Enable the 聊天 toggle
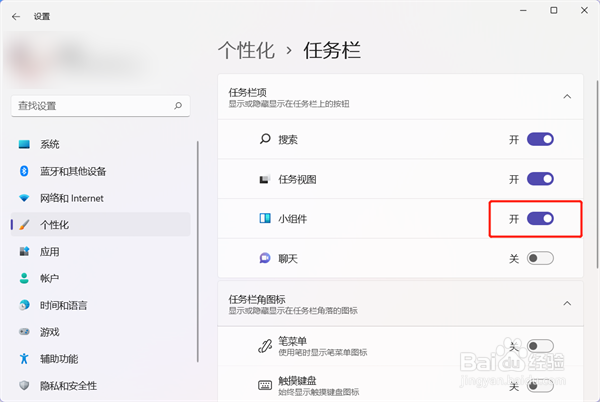600x402 pixels. [540, 259]
